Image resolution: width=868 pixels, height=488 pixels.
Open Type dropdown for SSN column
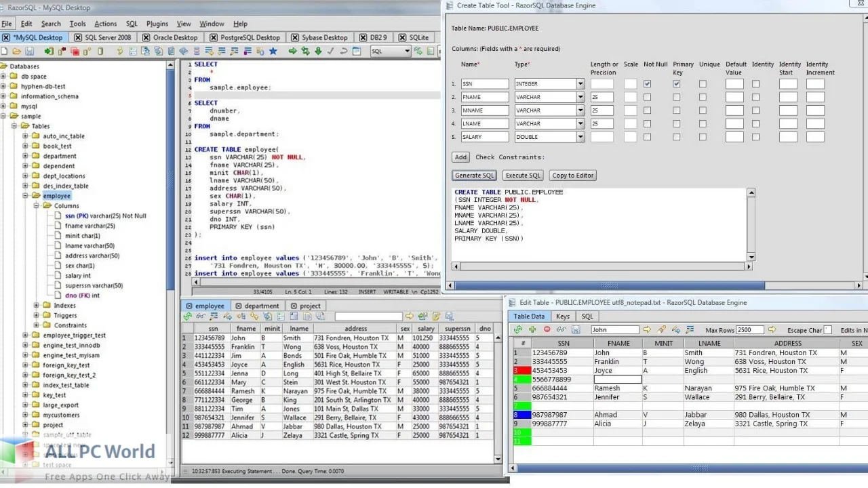(580, 84)
